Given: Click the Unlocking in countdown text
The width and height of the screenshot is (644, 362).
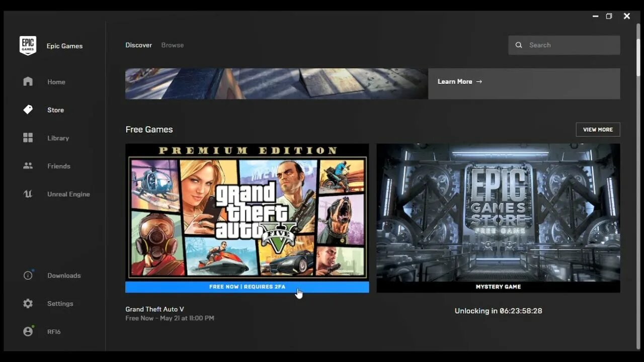Looking at the screenshot, I should 498,311.
